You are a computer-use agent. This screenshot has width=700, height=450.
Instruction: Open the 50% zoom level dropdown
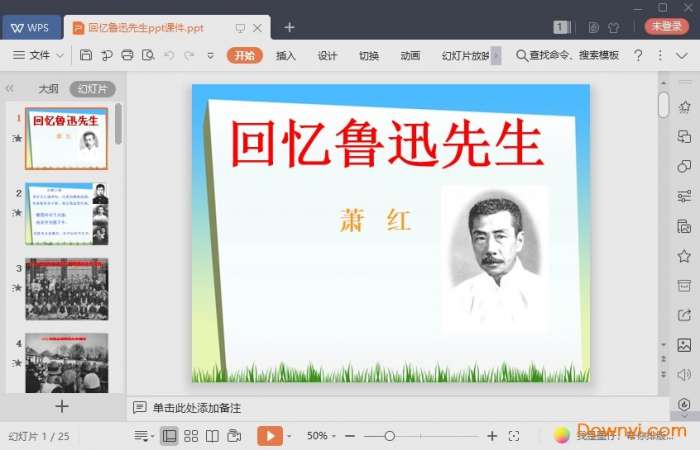pyautogui.click(x=321, y=435)
